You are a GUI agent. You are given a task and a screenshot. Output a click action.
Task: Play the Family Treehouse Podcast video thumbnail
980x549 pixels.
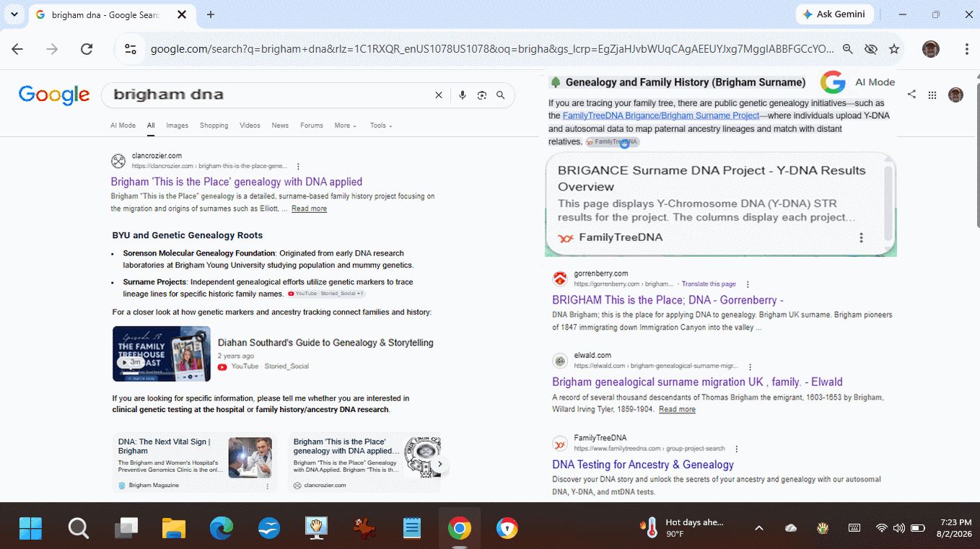tap(162, 353)
